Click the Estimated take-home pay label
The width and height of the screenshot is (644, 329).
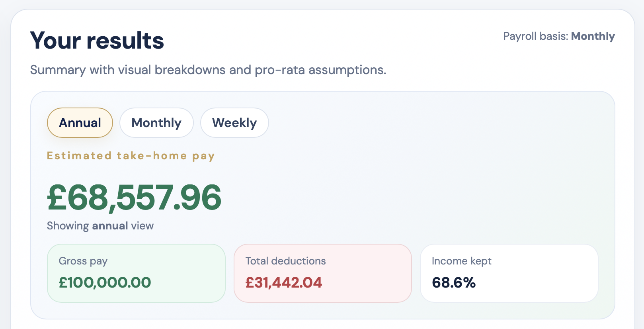click(x=131, y=156)
